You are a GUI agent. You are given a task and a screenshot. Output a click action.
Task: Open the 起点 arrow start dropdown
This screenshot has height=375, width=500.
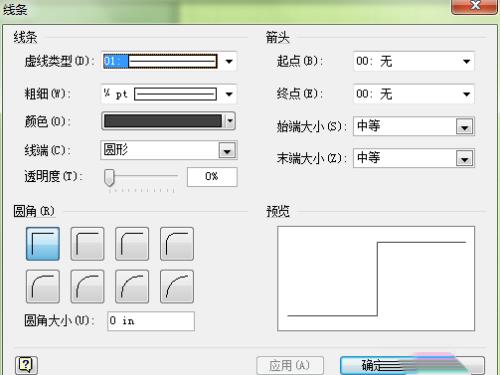pyautogui.click(x=466, y=61)
